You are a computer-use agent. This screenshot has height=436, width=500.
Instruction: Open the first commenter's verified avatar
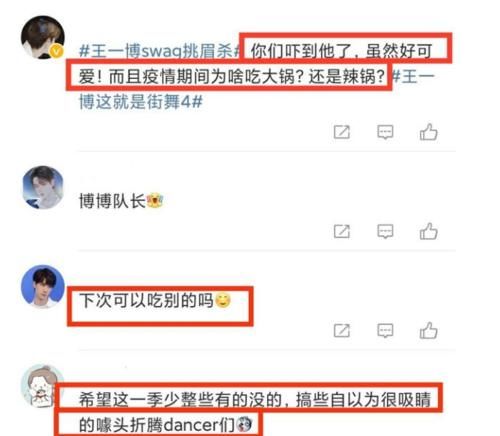click(x=43, y=37)
